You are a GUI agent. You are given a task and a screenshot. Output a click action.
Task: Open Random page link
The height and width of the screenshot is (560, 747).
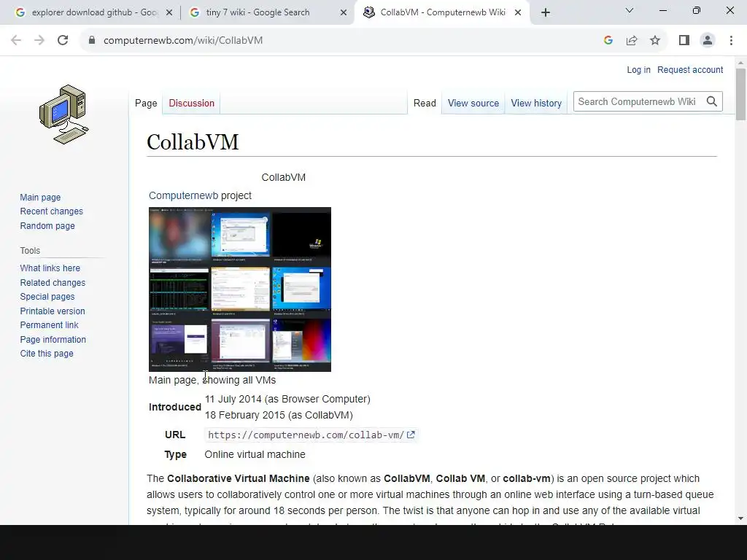[x=47, y=226]
